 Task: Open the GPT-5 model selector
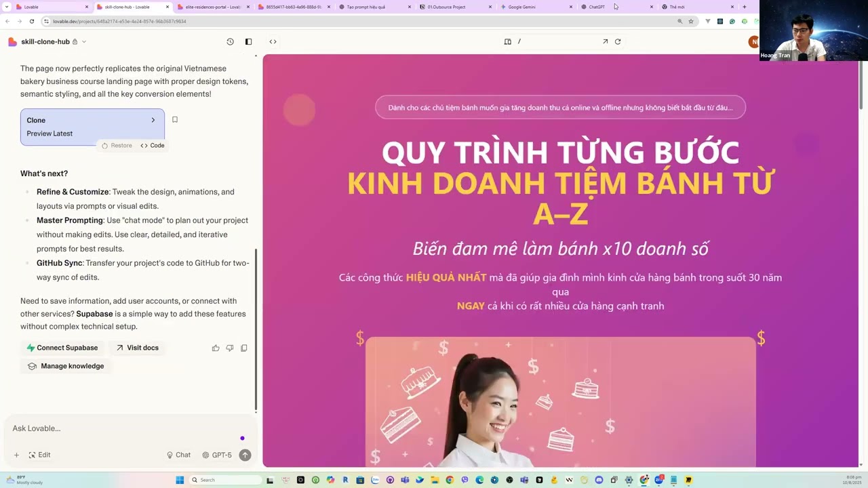point(217,455)
